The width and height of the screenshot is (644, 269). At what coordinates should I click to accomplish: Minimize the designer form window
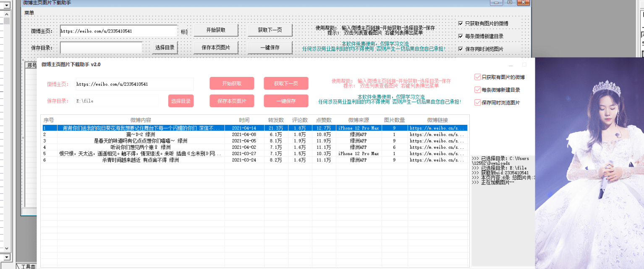pos(497,3)
